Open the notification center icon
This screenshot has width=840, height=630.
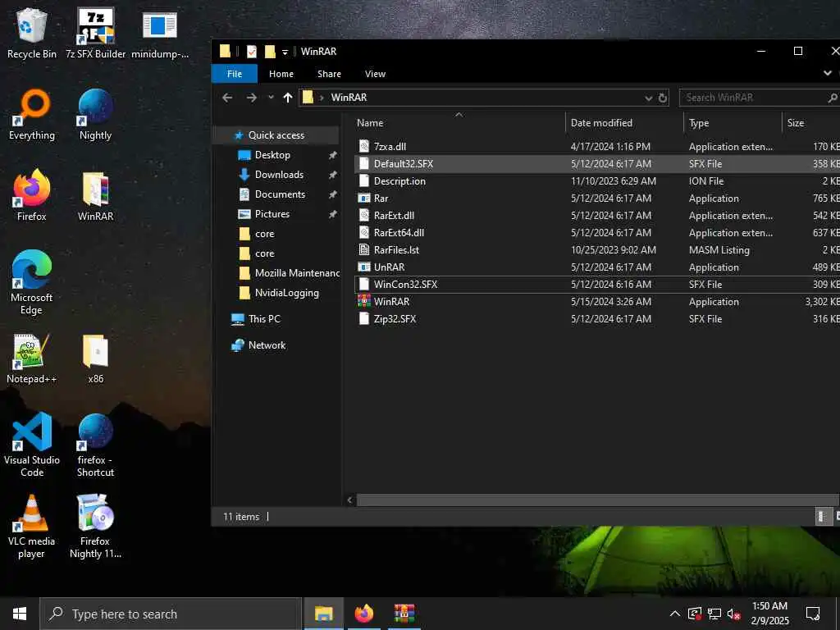tap(813, 614)
